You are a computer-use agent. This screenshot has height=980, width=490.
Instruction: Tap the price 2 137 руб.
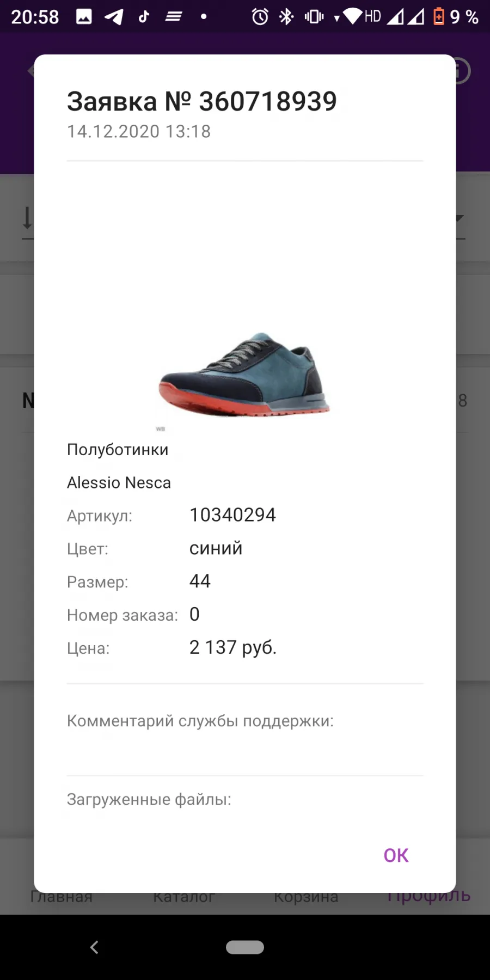coord(233,647)
